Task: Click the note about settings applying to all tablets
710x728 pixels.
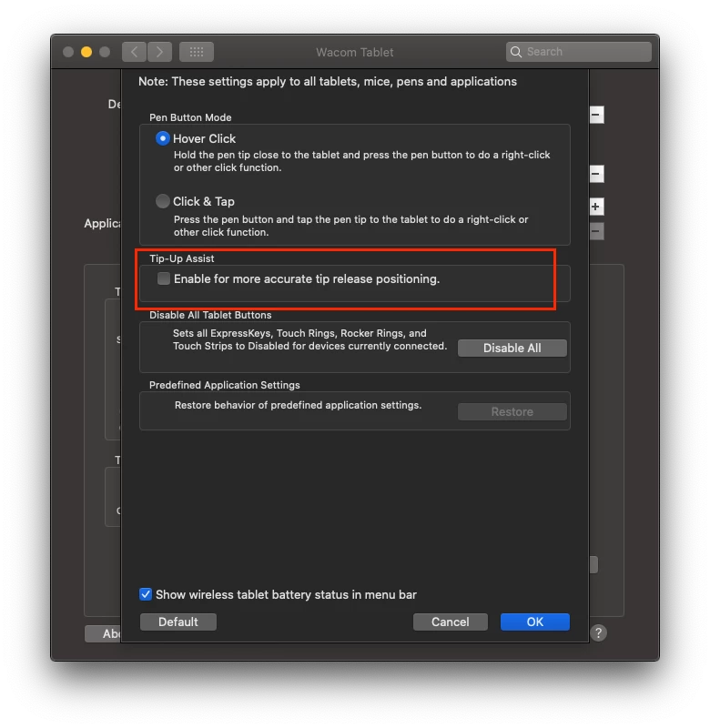Action: (328, 81)
